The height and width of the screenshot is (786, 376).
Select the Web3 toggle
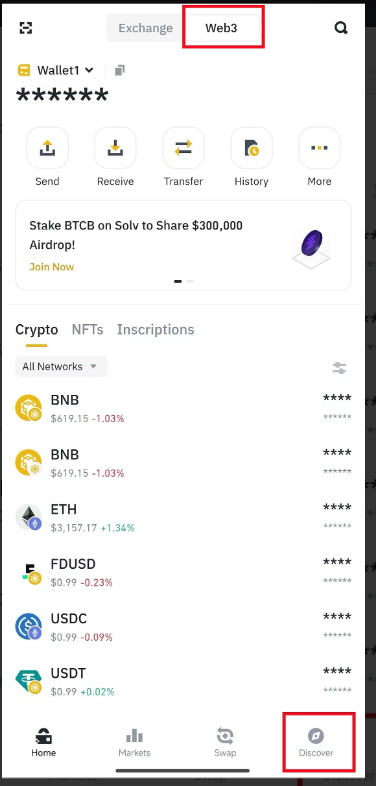click(x=221, y=28)
